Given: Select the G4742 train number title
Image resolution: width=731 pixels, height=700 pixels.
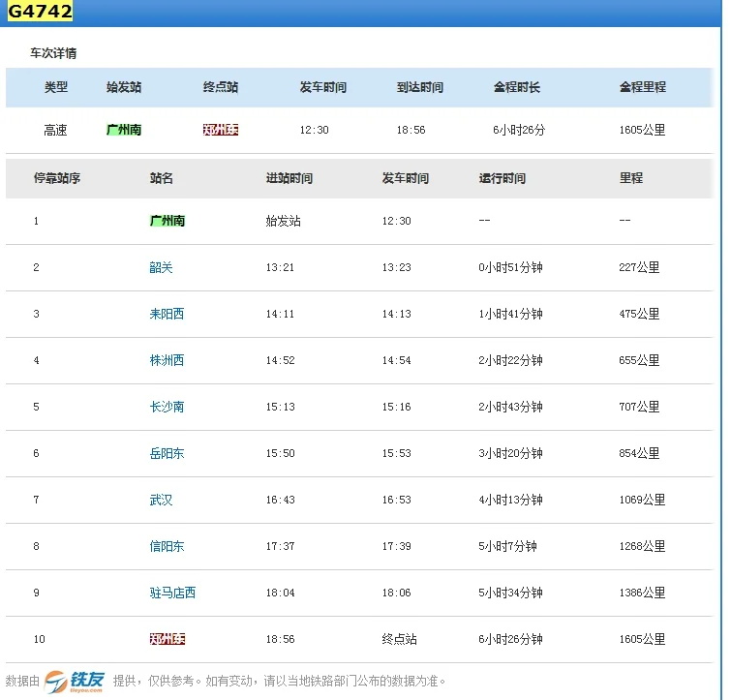Looking at the screenshot, I should point(40,12).
